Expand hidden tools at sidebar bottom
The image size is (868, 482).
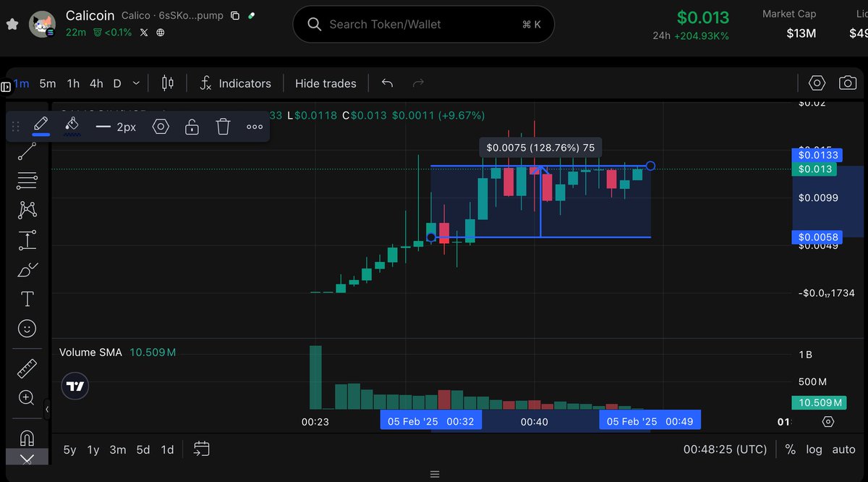click(27, 458)
